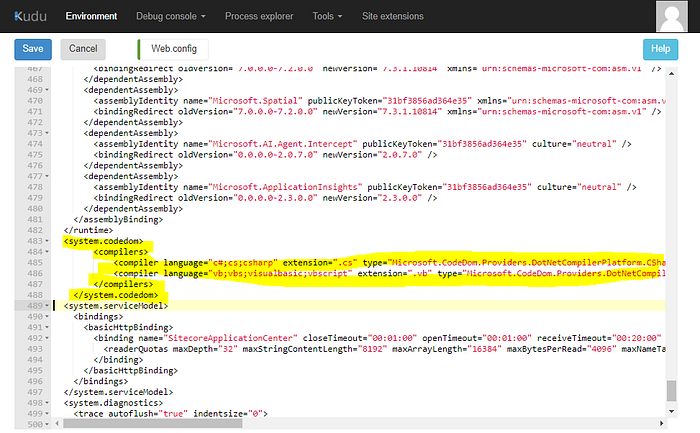Cancel editing the file
The height and width of the screenshot is (433, 700).
coord(83,49)
